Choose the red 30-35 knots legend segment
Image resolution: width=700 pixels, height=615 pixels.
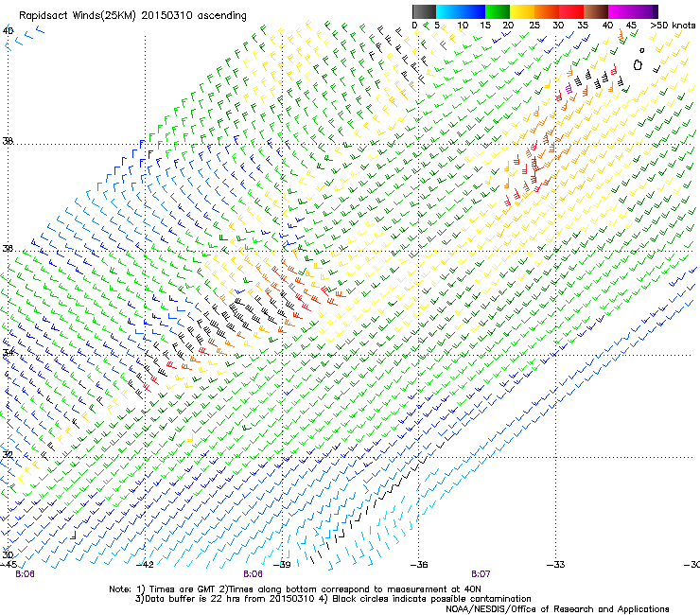pyautogui.click(x=571, y=11)
